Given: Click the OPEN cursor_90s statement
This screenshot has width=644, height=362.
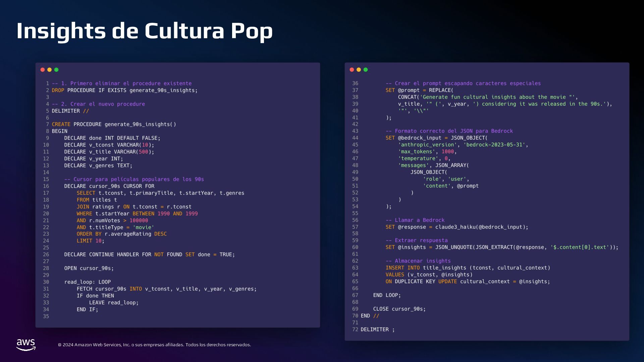Looking at the screenshot, I should tap(89, 268).
